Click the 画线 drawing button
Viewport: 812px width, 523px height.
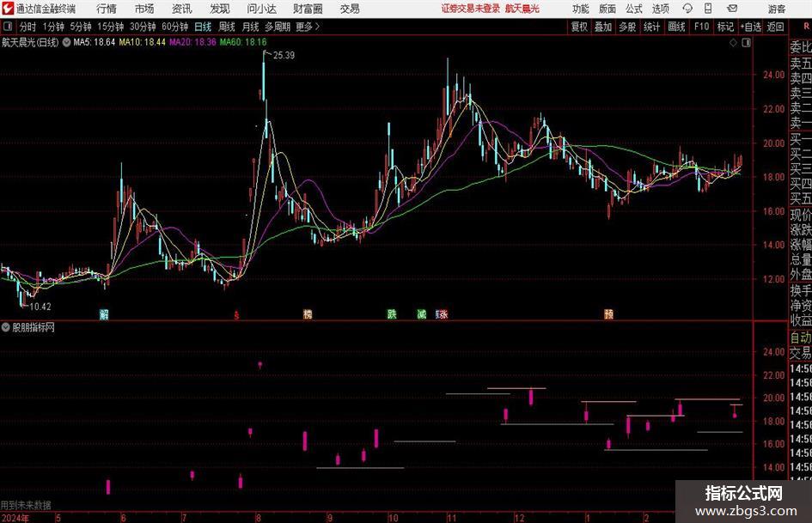point(677,27)
